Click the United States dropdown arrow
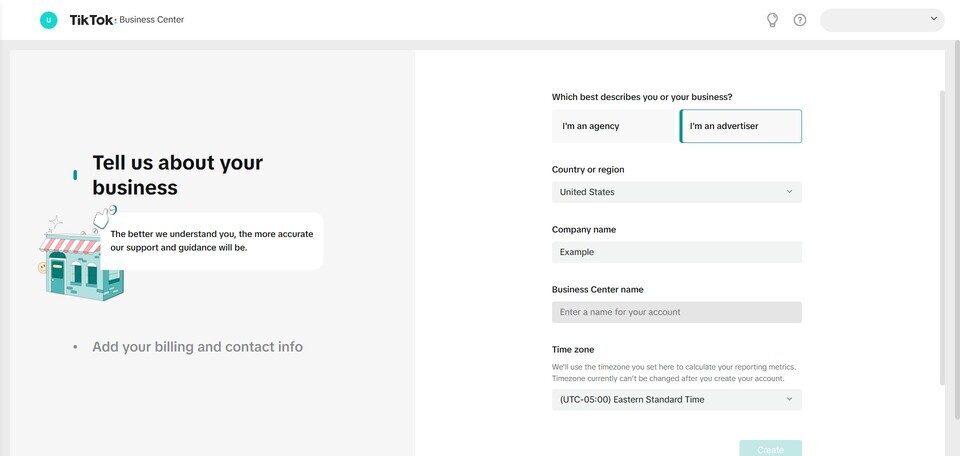960x456 pixels. (789, 192)
